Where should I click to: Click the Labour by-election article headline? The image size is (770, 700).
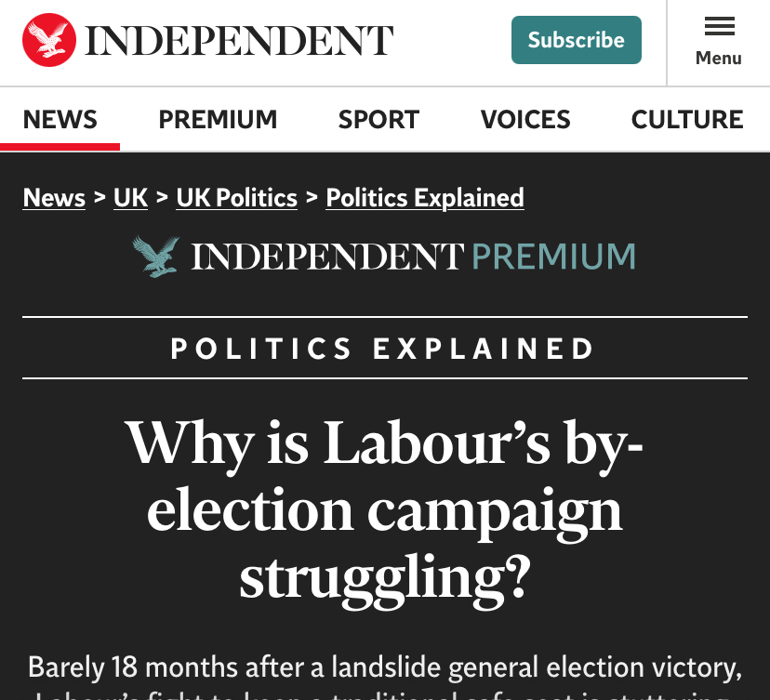pos(384,509)
